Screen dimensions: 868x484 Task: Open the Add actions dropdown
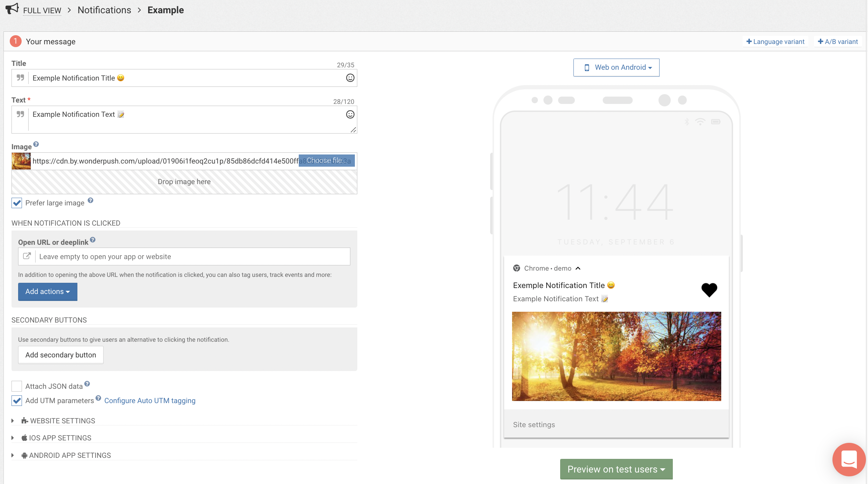tap(47, 292)
